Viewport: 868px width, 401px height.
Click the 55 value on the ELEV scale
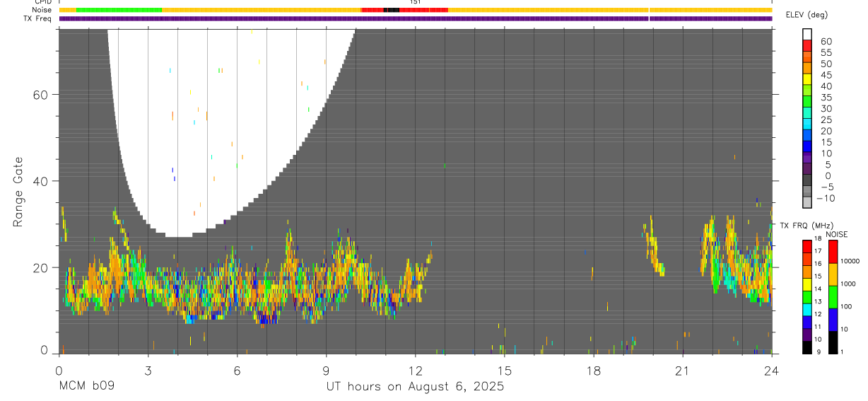coord(826,52)
